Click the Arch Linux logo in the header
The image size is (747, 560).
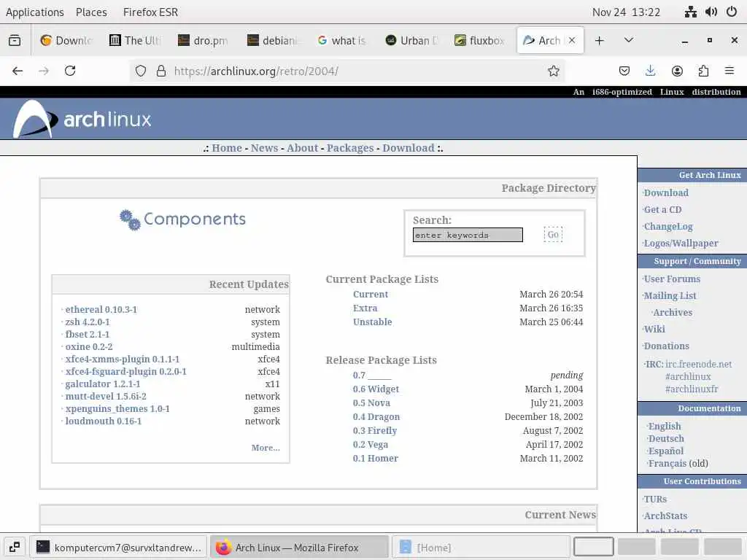(82, 119)
